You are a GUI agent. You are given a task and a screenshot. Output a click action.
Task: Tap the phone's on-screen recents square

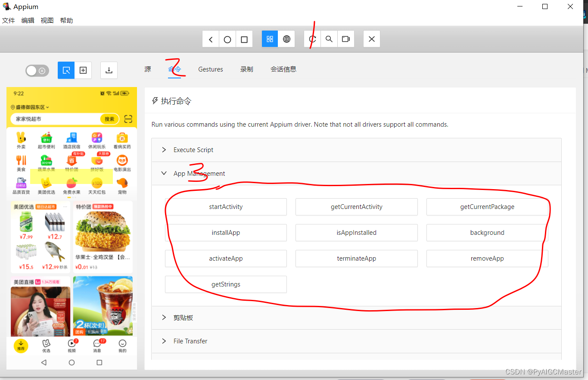(x=100, y=363)
